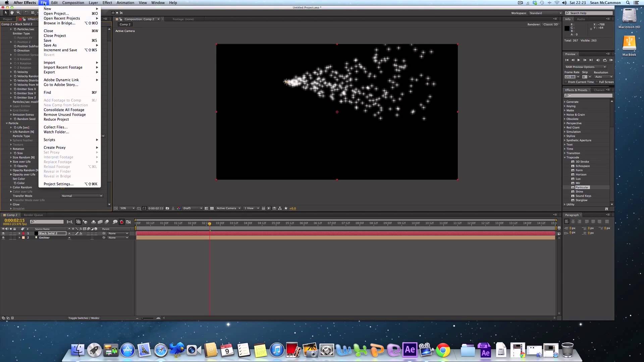Toggle motion blur enable icon in timeline

click(x=107, y=222)
